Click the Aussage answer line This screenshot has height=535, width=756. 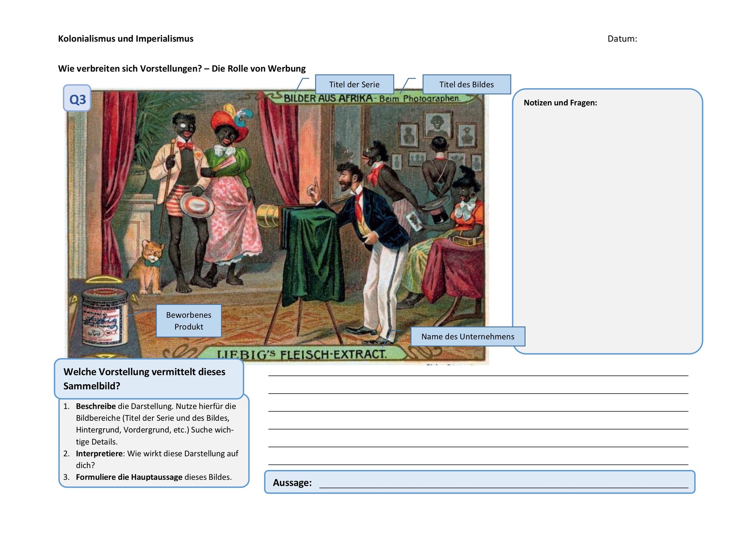point(503,483)
